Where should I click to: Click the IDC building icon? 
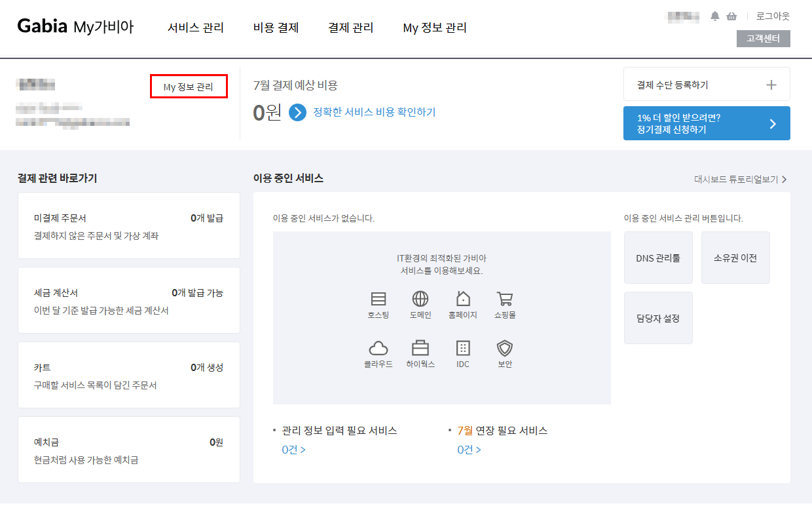(463, 348)
